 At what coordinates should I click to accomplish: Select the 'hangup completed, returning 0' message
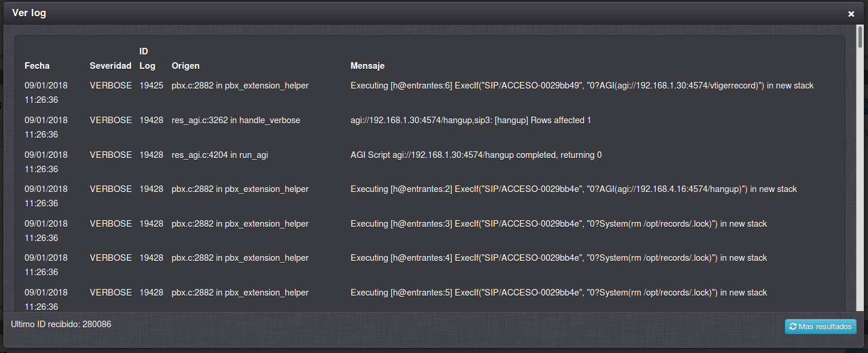(x=476, y=155)
